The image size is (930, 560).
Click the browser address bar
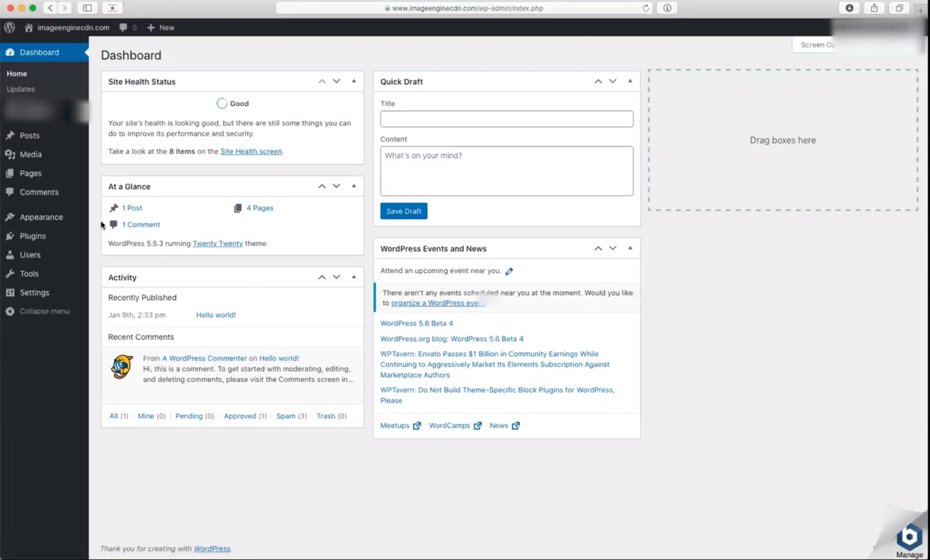click(464, 8)
